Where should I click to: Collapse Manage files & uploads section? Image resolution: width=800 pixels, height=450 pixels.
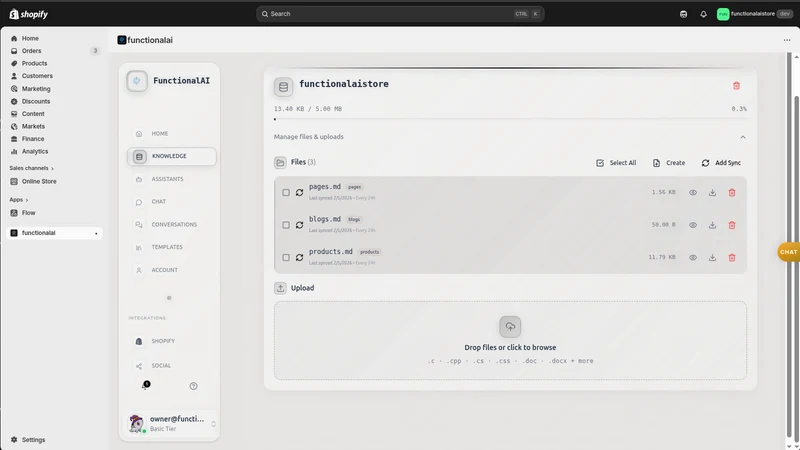tap(743, 137)
